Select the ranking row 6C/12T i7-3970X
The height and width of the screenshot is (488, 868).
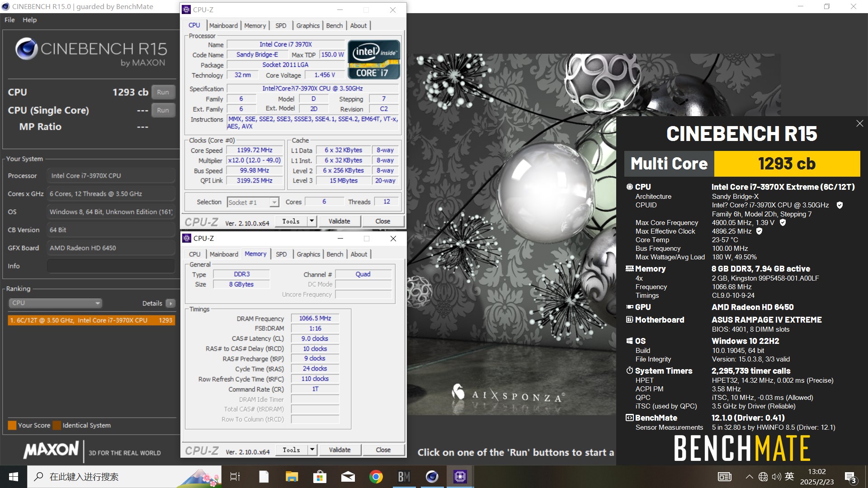pos(91,320)
